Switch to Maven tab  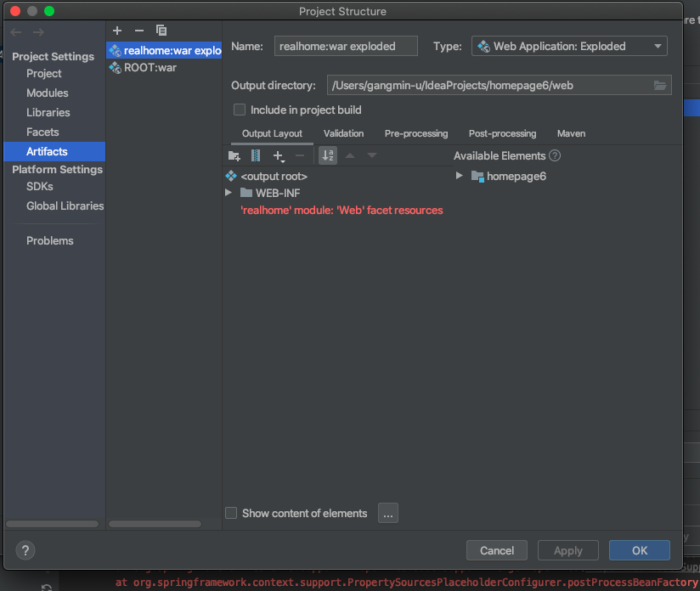[571, 133]
